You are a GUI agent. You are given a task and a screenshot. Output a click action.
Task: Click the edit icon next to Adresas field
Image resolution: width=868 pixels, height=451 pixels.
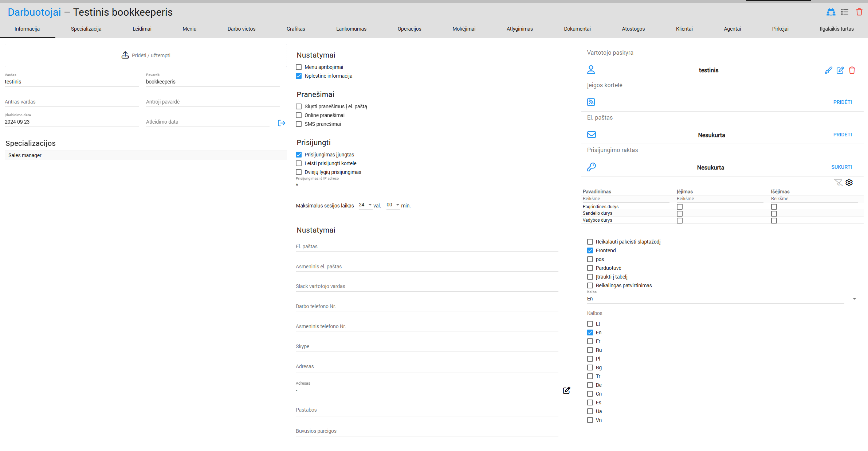coord(566,390)
